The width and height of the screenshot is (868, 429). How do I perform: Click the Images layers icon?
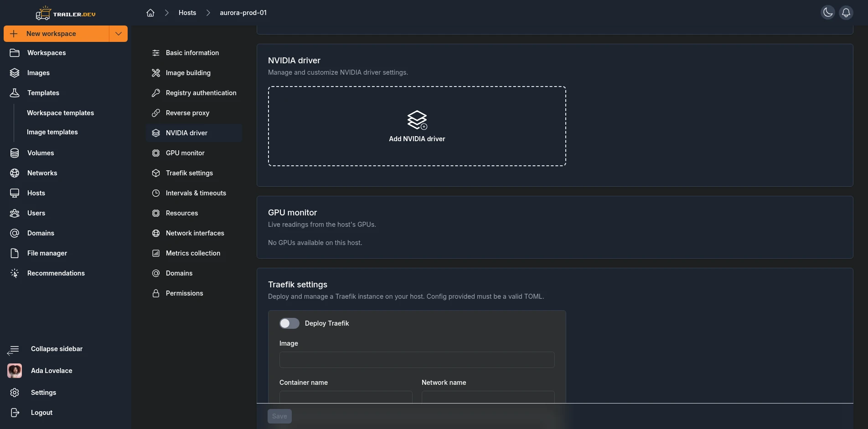coord(15,73)
